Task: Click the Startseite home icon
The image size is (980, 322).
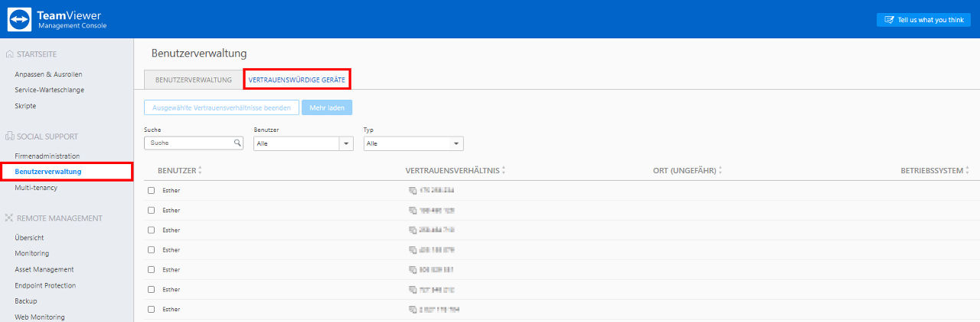Action: (9, 54)
